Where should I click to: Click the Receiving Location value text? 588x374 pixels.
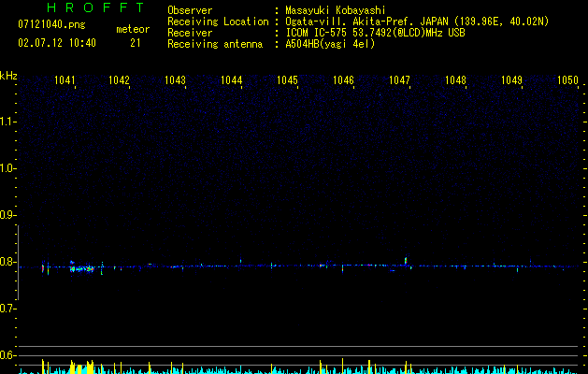coord(417,22)
